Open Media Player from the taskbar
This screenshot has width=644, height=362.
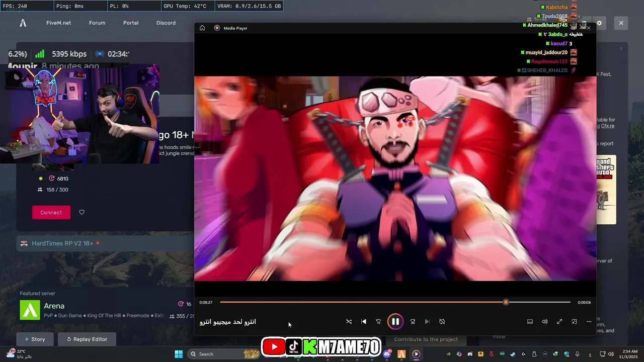point(416,354)
